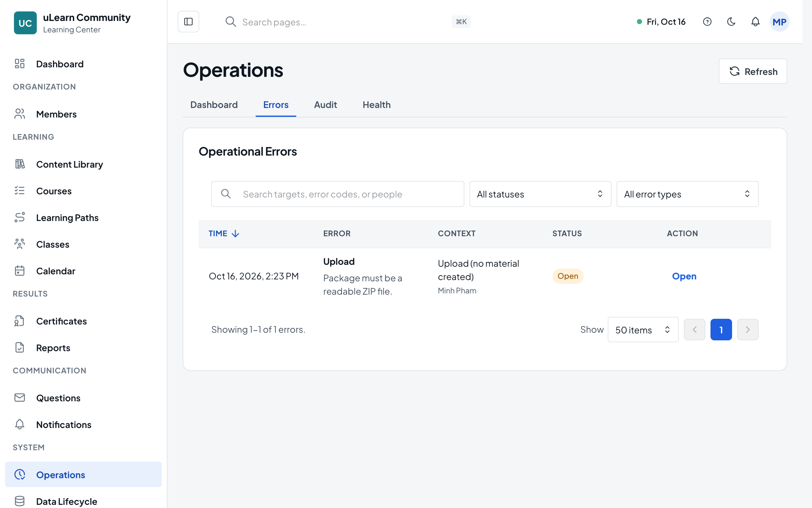The width and height of the screenshot is (812, 508).
Task: Click the UC organization logo
Action: point(25,23)
